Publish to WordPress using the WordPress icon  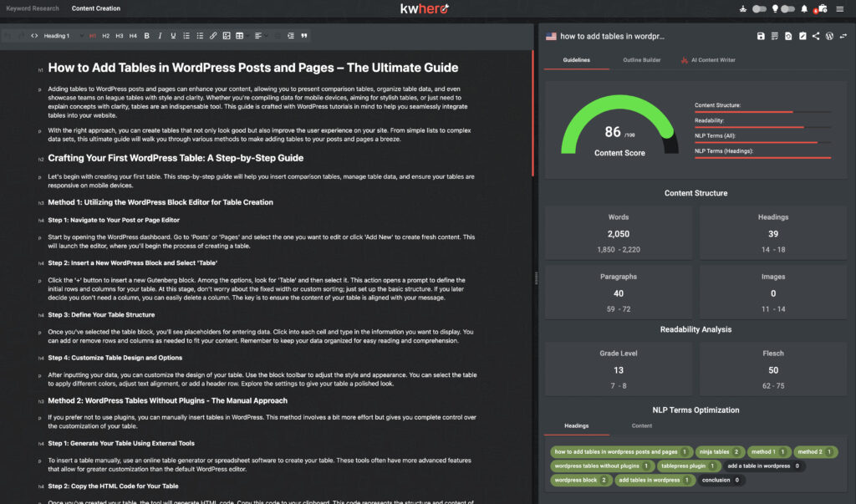point(829,36)
